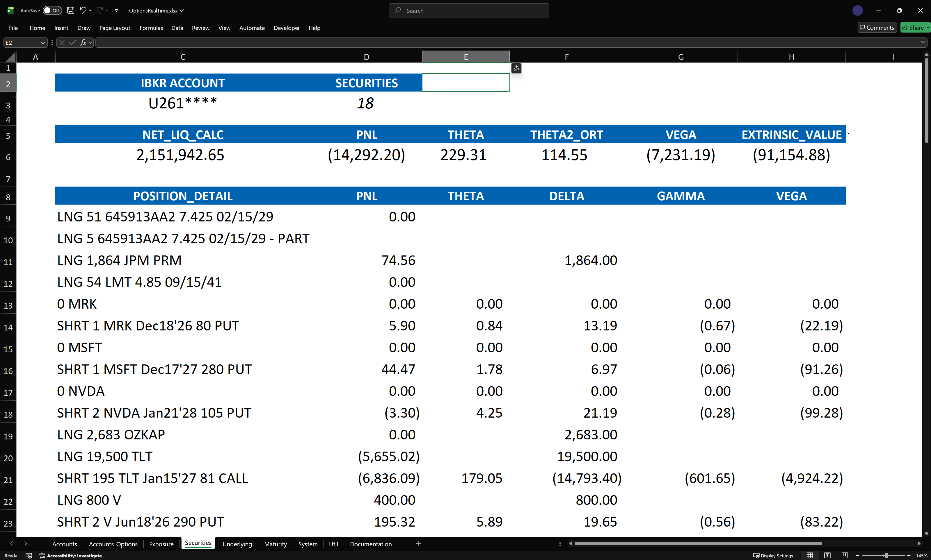Expand the Customize Quick Access Toolbar menu
Screen dimensions: 931x560
click(x=116, y=10)
